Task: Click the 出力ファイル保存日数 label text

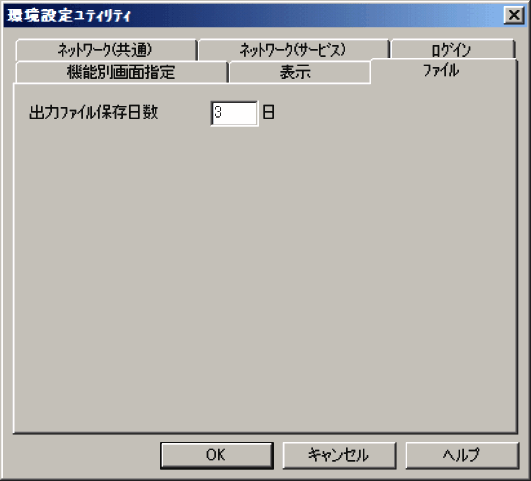Action: click(x=93, y=112)
